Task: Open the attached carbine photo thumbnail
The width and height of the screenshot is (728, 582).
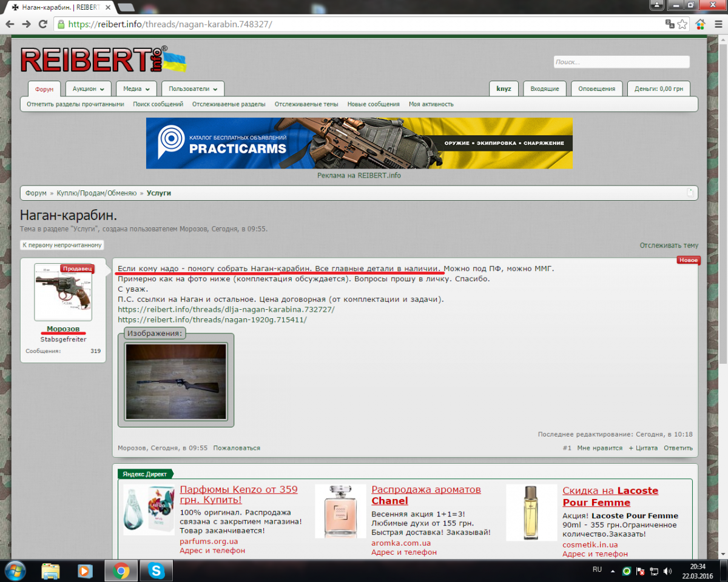Action: tap(176, 381)
